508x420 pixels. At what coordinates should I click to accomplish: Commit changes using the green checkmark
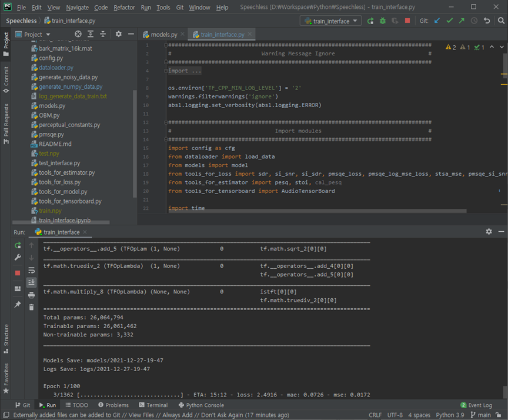click(x=449, y=21)
